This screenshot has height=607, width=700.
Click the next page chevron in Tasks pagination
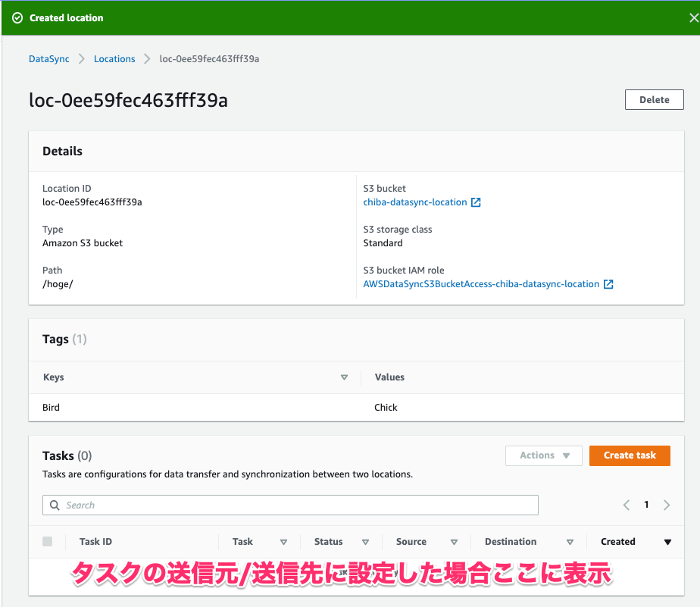pos(667,505)
